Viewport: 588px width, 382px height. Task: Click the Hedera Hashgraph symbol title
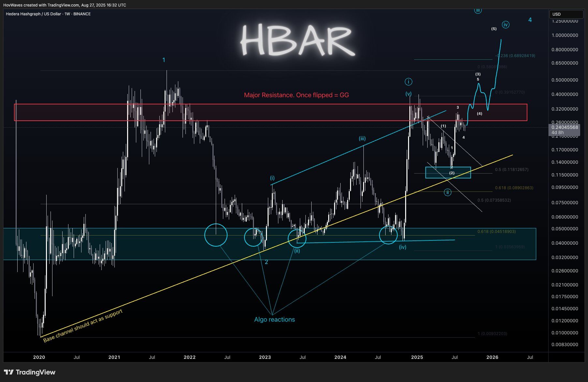pyautogui.click(x=48, y=14)
